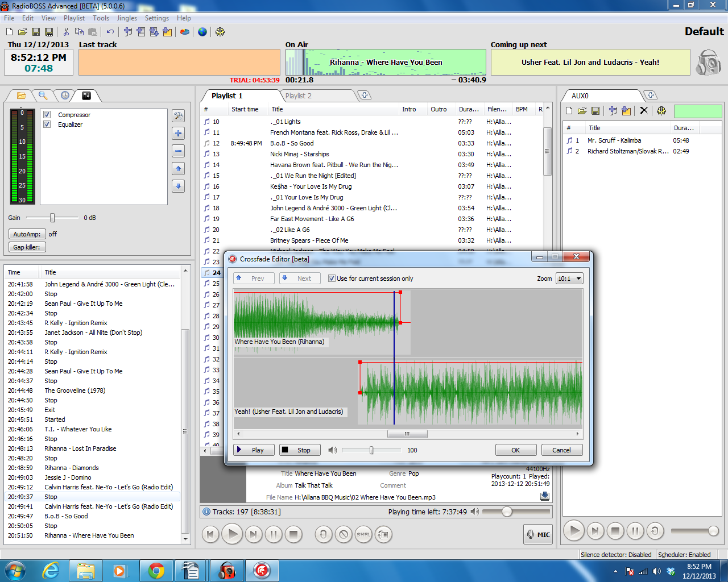
Task: Add a track using the main toolbar icon
Action: point(127,32)
